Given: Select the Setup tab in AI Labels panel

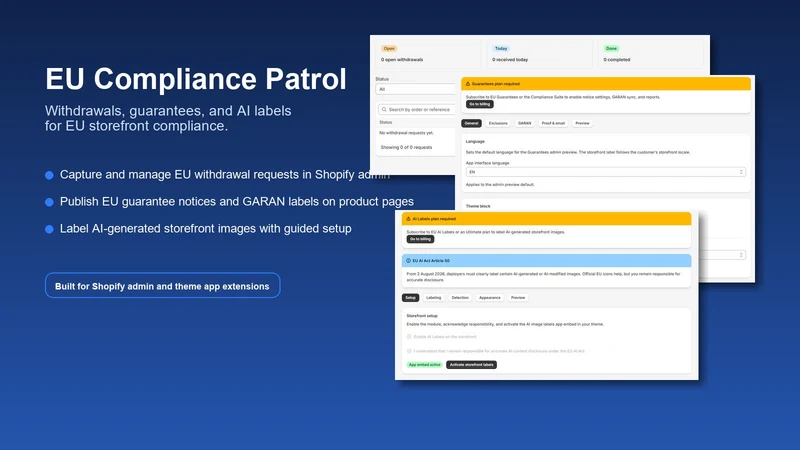Looking at the screenshot, I should tap(410, 297).
